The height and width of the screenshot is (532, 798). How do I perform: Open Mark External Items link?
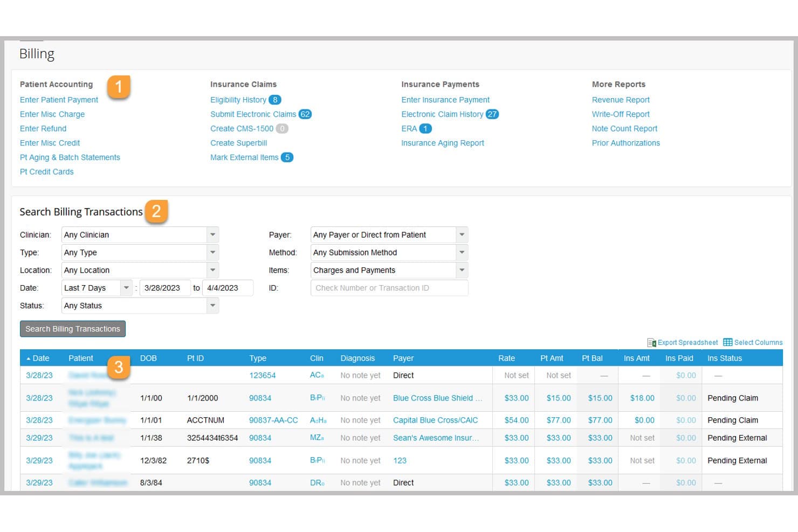pyautogui.click(x=244, y=157)
